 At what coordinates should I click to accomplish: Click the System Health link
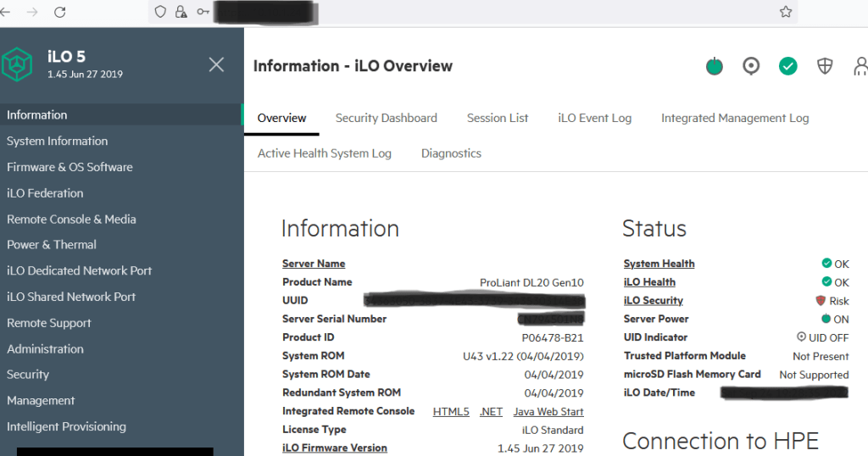(659, 264)
